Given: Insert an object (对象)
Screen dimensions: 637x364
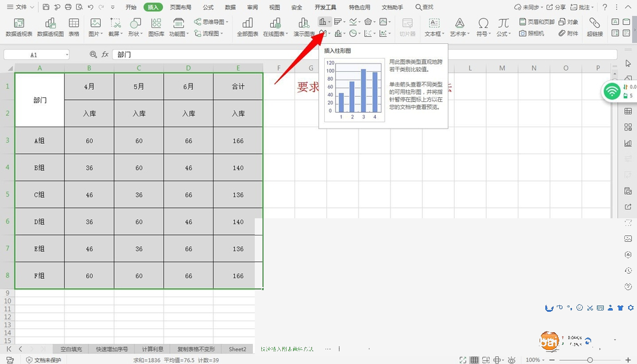Looking at the screenshot, I should [x=568, y=22].
